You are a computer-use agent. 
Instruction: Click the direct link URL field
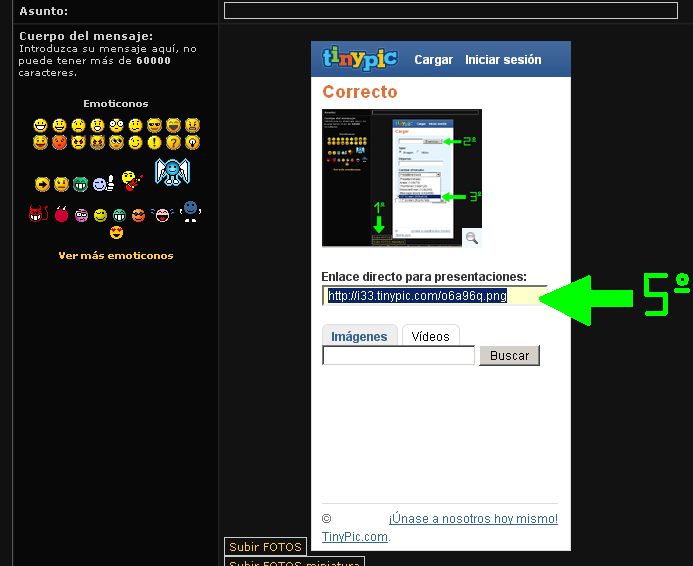pos(434,296)
